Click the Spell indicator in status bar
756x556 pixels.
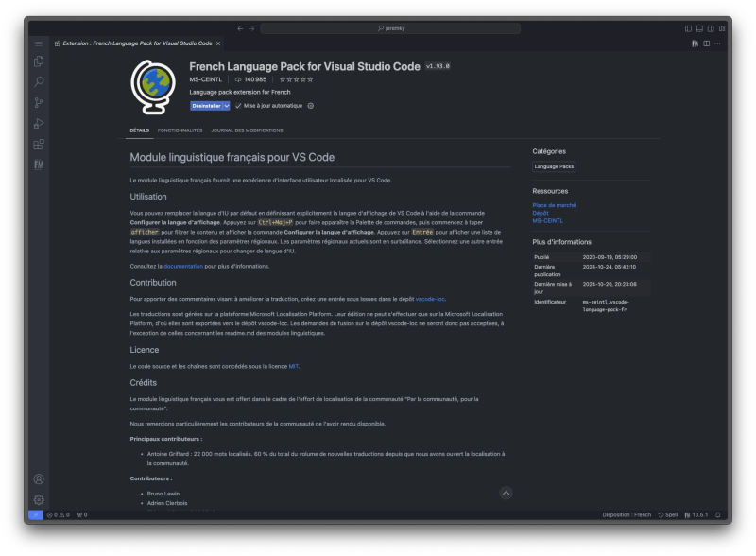pyautogui.click(x=667, y=514)
